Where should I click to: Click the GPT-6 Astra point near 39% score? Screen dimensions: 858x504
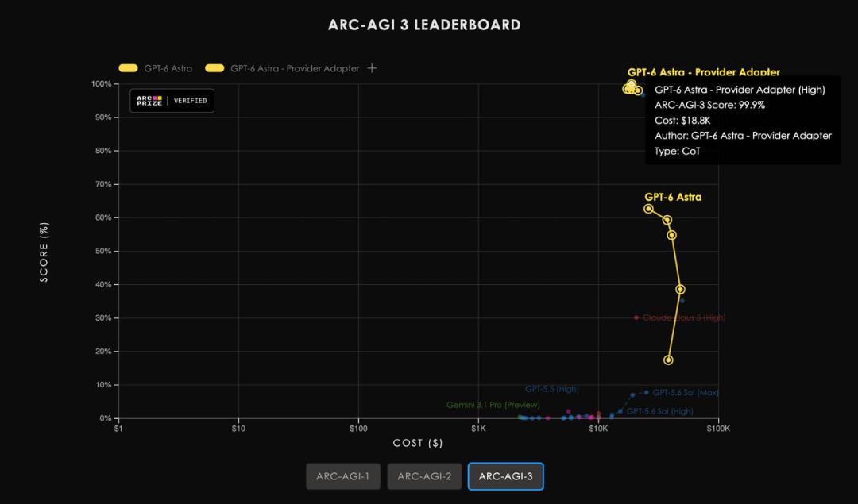680,289
